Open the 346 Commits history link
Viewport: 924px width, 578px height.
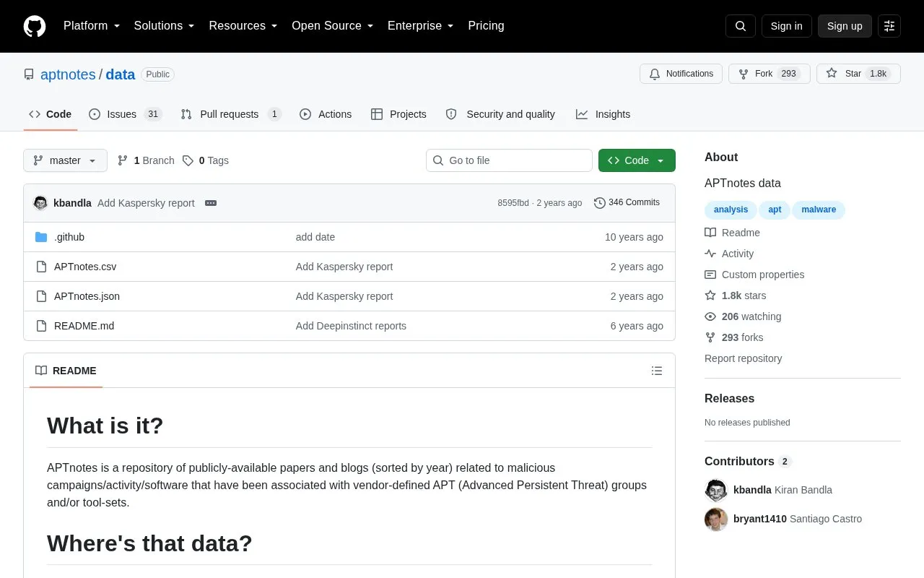627,203
